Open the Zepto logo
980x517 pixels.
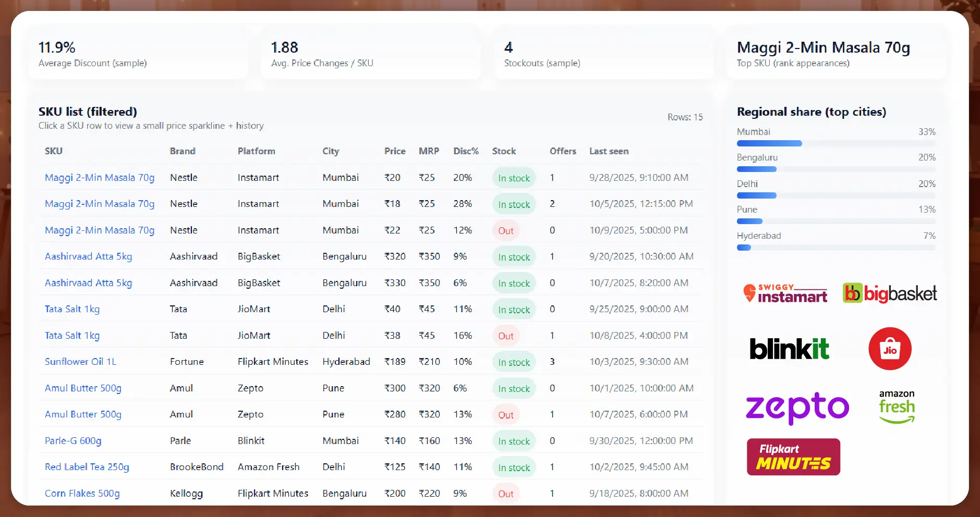tap(797, 407)
